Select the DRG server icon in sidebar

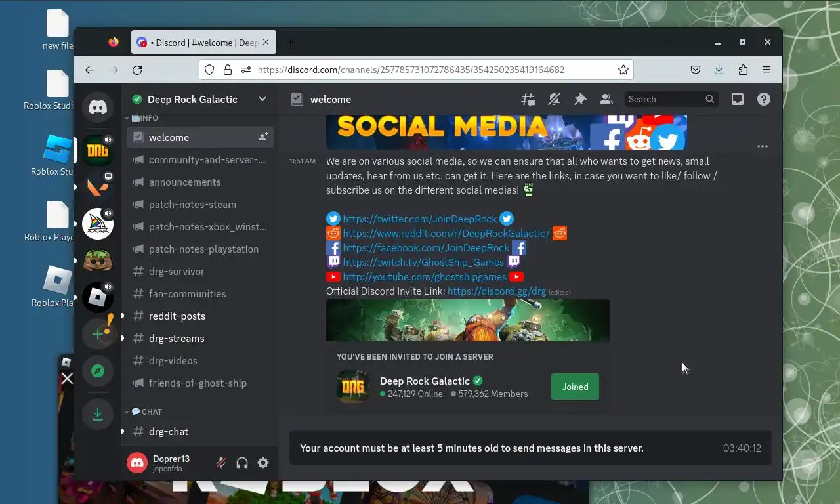point(98,151)
